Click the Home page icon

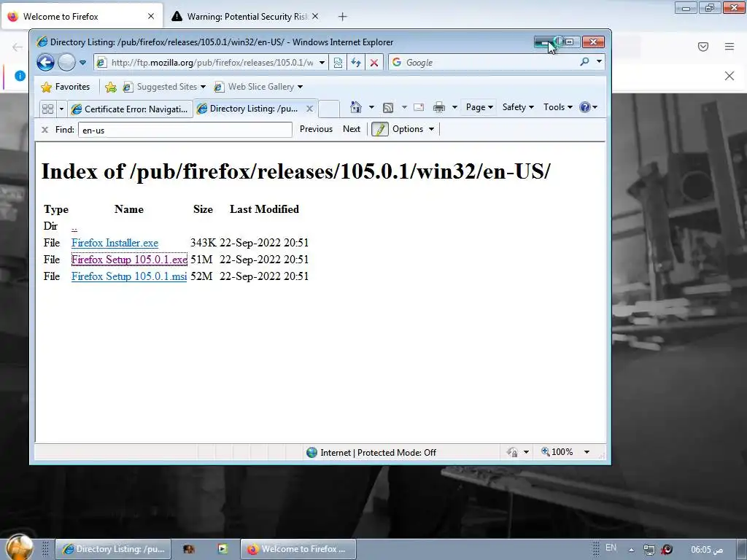click(x=355, y=107)
